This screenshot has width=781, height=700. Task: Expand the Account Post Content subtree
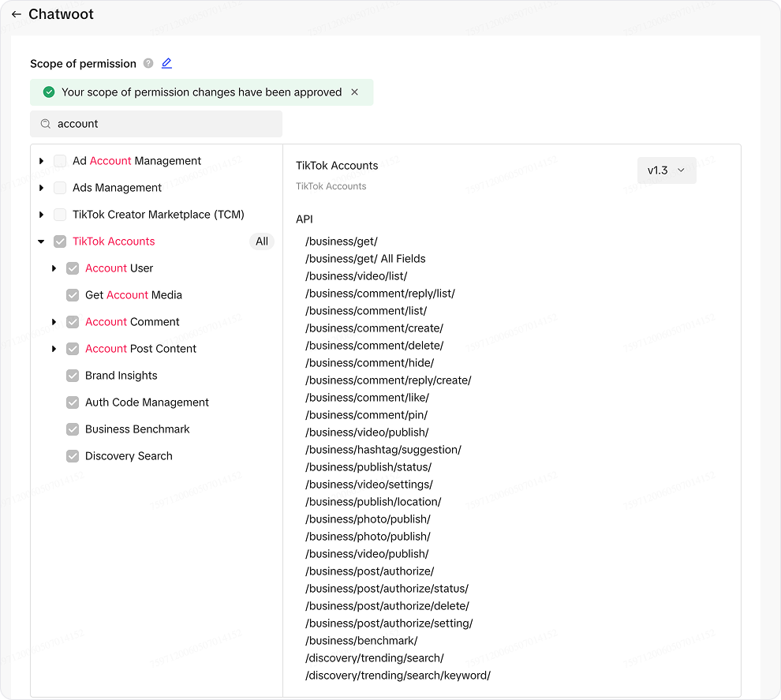[54, 349]
